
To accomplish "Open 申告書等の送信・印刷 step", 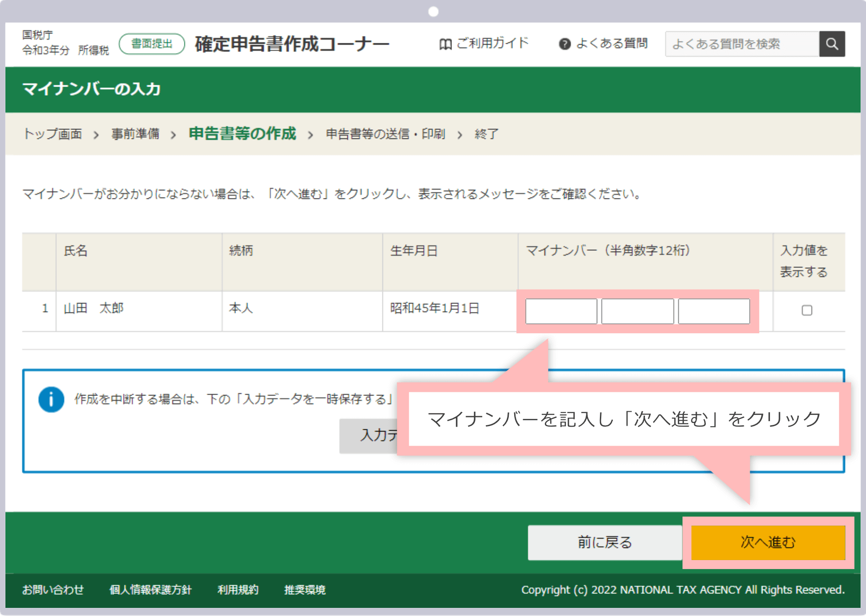I will 386,134.
